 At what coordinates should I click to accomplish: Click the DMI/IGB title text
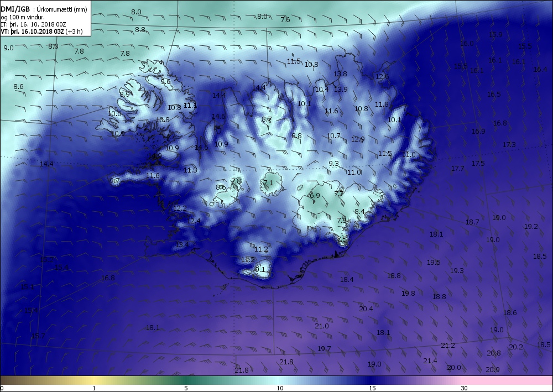15,9
